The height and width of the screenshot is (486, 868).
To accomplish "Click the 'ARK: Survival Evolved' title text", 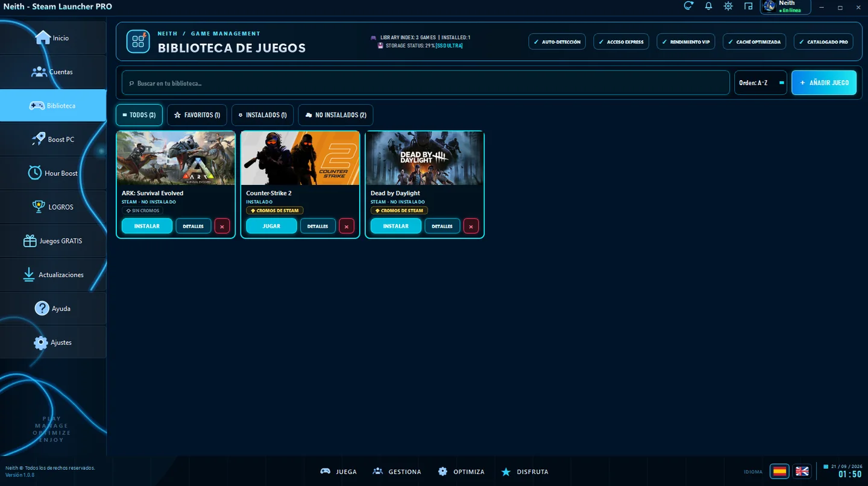I will (153, 193).
